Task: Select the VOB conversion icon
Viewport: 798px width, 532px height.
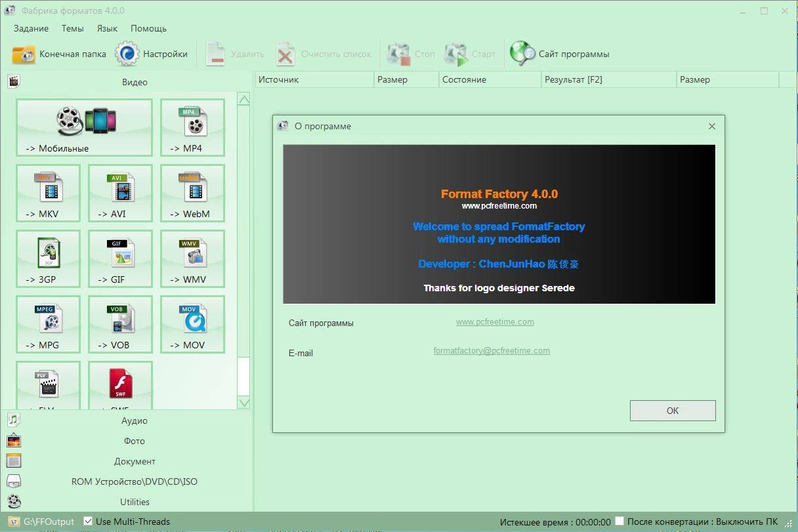Action: pyautogui.click(x=120, y=325)
